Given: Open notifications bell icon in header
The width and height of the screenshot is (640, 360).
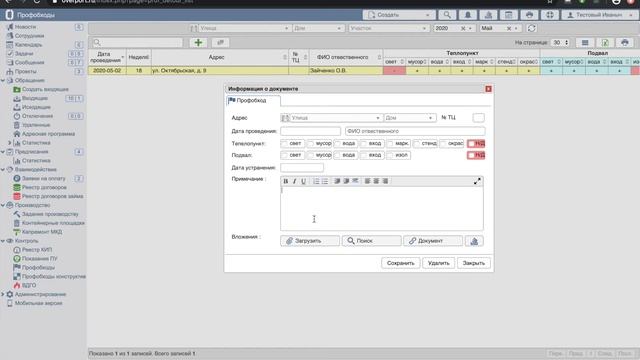Looking at the screenshot, I should coord(468,15).
